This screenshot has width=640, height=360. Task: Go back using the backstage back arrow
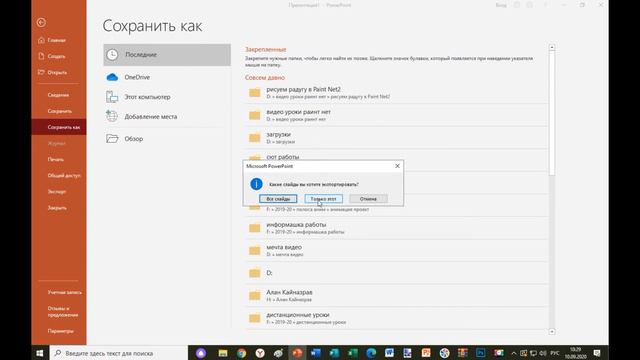tap(41, 22)
